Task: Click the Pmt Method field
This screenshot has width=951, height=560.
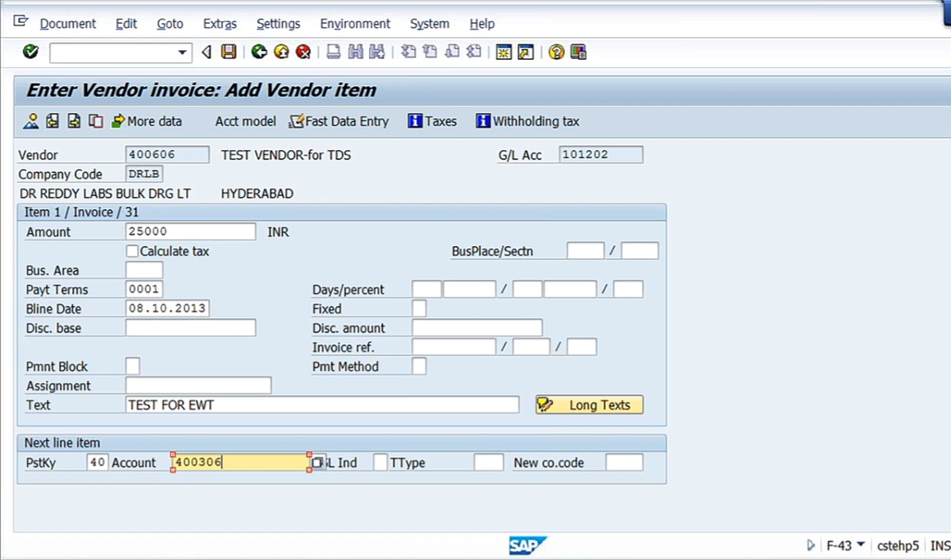Action: pos(419,366)
